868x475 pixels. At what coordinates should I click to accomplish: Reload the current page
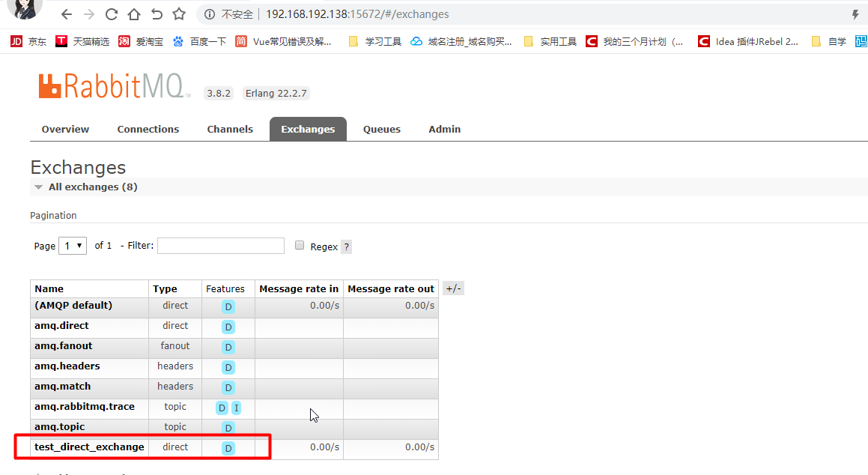tap(112, 14)
